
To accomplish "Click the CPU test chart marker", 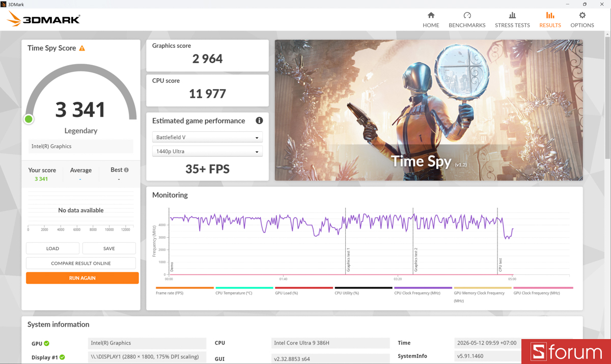I will pyautogui.click(x=500, y=265).
